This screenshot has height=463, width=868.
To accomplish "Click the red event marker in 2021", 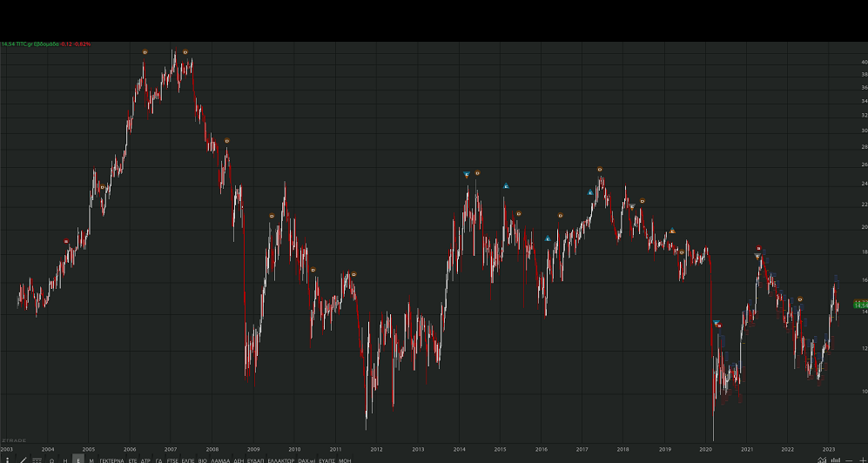I will (x=759, y=248).
